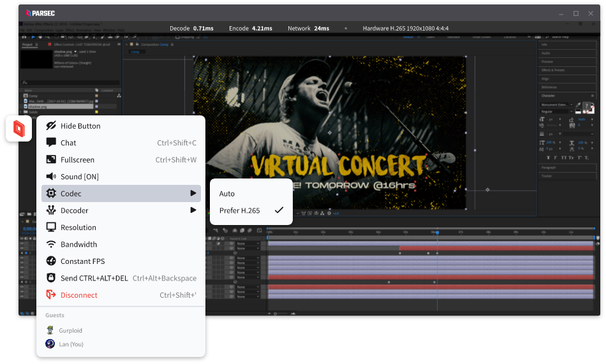
Task: Toggle the Snapping checkbox in After Effects
Action: [177, 37]
